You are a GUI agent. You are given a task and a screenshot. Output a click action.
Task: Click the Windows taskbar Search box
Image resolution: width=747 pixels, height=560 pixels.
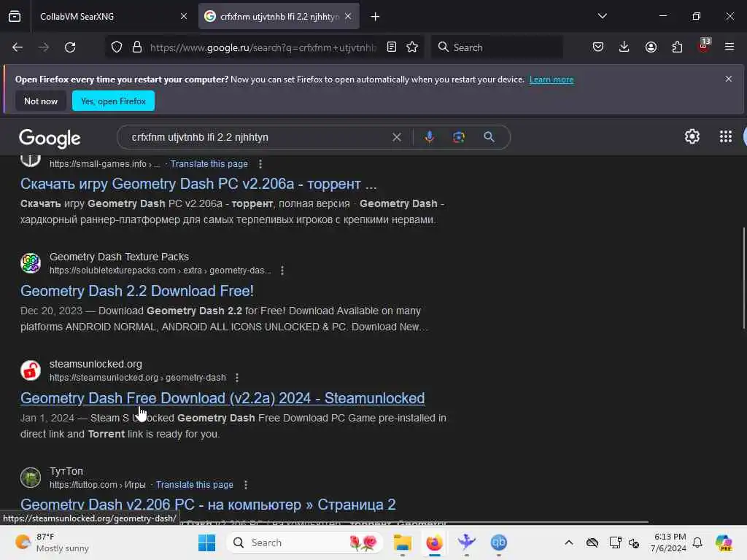(x=305, y=542)
